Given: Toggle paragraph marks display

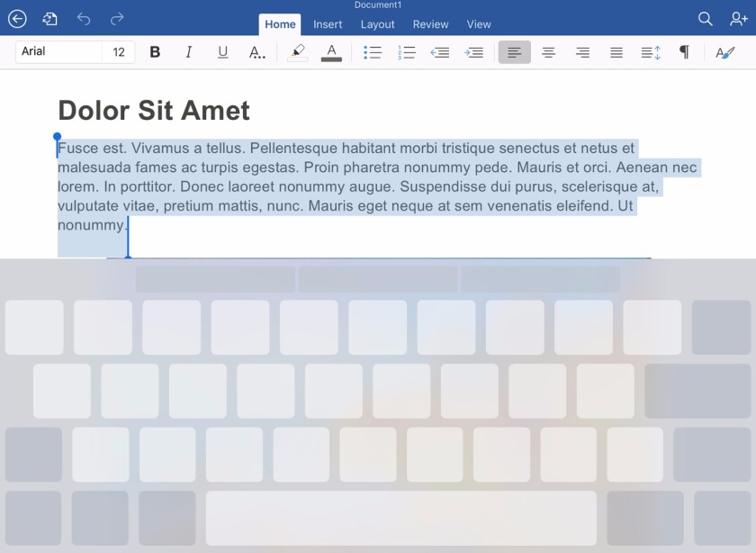Looking at the screenshot, I should tap(684, 51).
